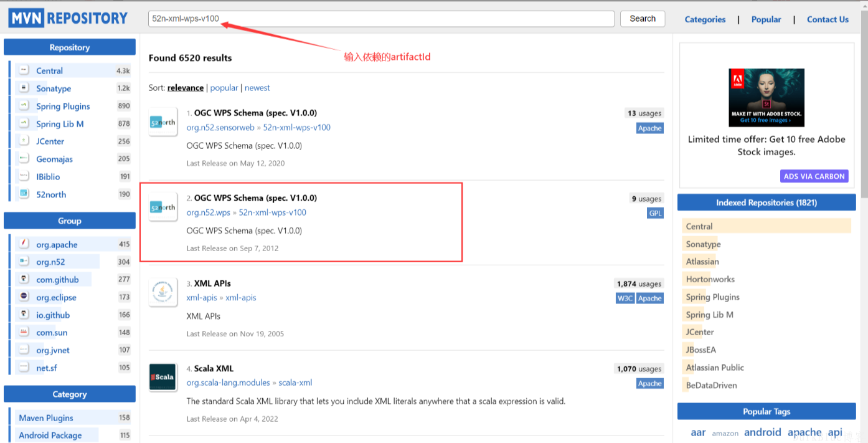The width and height of the screenshot is (868, 443).
Task: Click the Search button
Action: click(x=643, y=19)
